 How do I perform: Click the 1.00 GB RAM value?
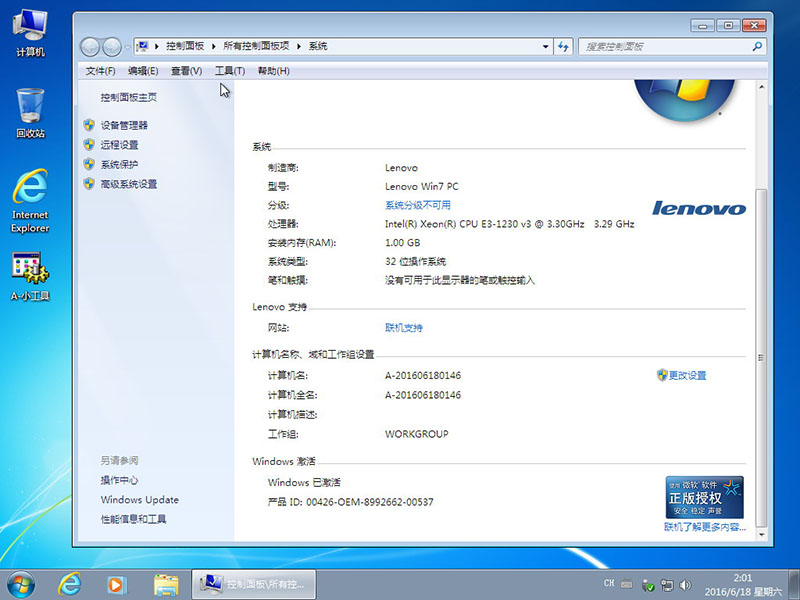(403, 243)
